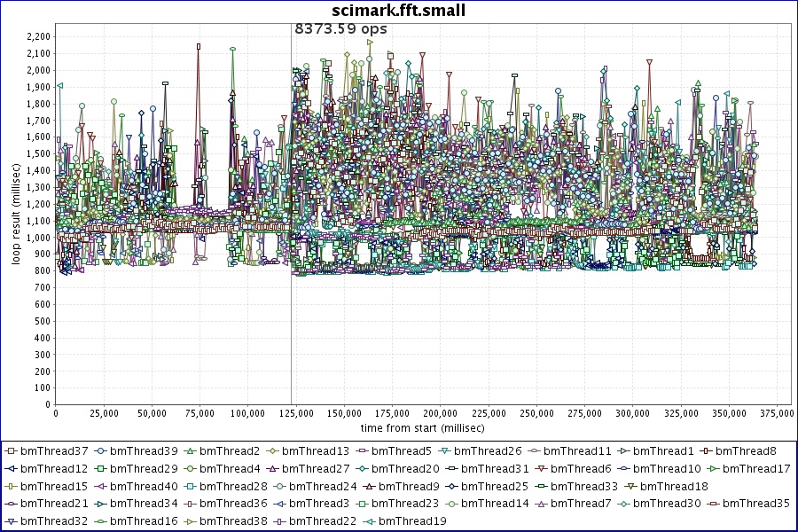Select the bmThread38 legend marker icon
Image resolution: width=798 pixels, height=532 pixels.
coord(192,520)
